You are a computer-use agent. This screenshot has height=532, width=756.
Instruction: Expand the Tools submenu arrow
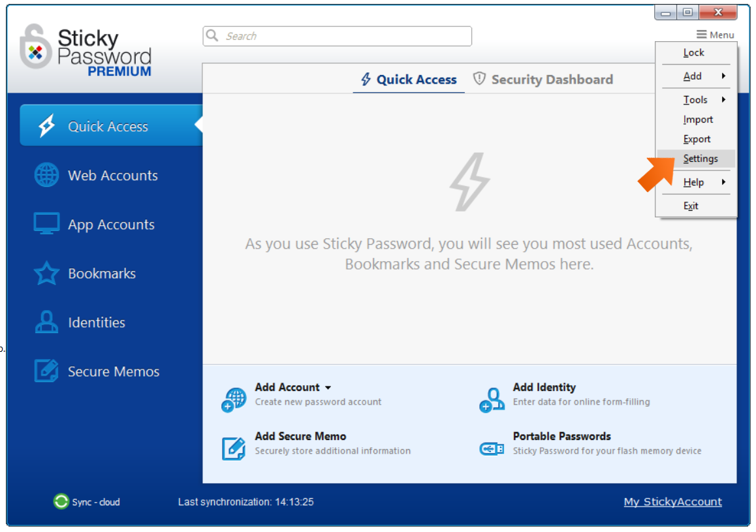[x=724, y=99]
